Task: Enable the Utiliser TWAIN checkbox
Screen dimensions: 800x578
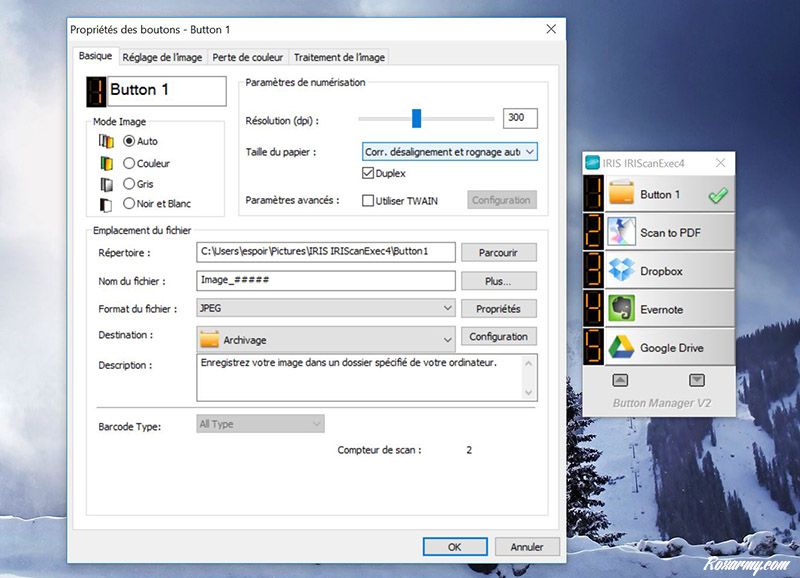Action: coord(368,200)
